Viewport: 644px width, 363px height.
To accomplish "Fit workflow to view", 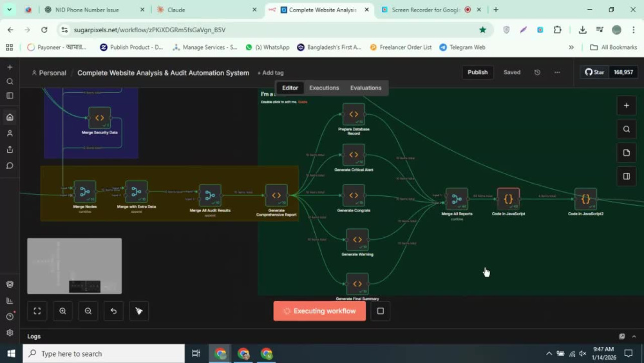I will coord(37,311).
